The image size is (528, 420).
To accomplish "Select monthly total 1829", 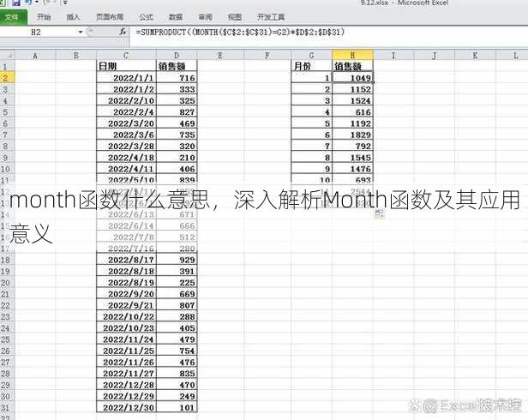I will tap(352, 135).
